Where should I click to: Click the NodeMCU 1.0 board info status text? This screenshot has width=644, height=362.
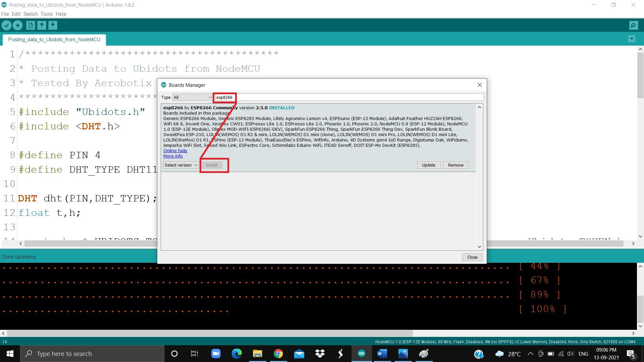coord(505,342)
